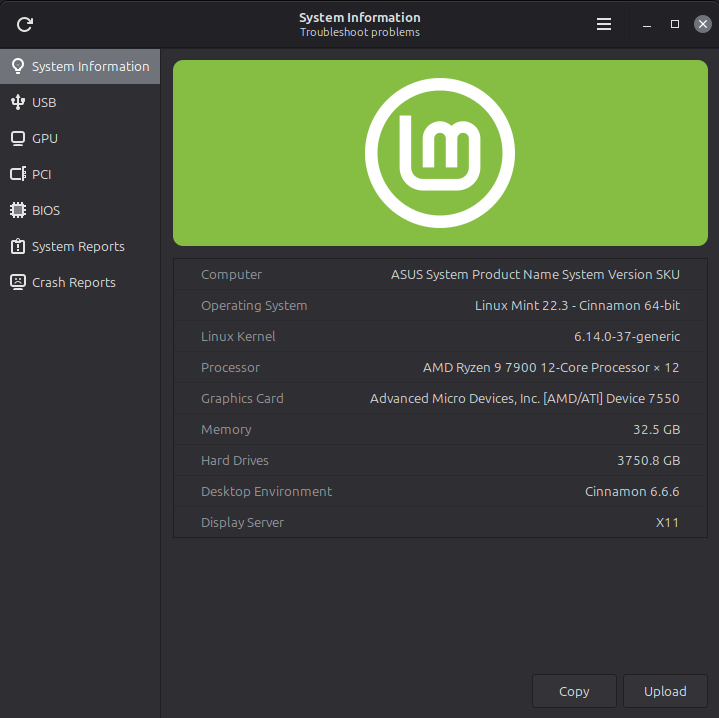Select 'ASUS System Product Name System Version SKU'

tap(535, 274)
